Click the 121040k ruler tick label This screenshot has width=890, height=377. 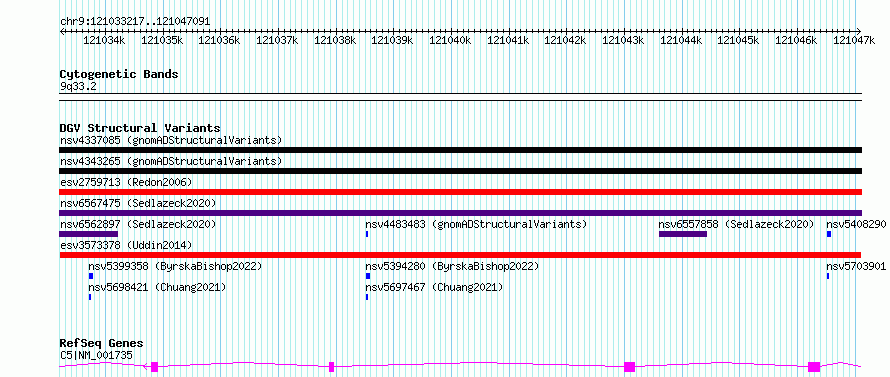(450, 40)
